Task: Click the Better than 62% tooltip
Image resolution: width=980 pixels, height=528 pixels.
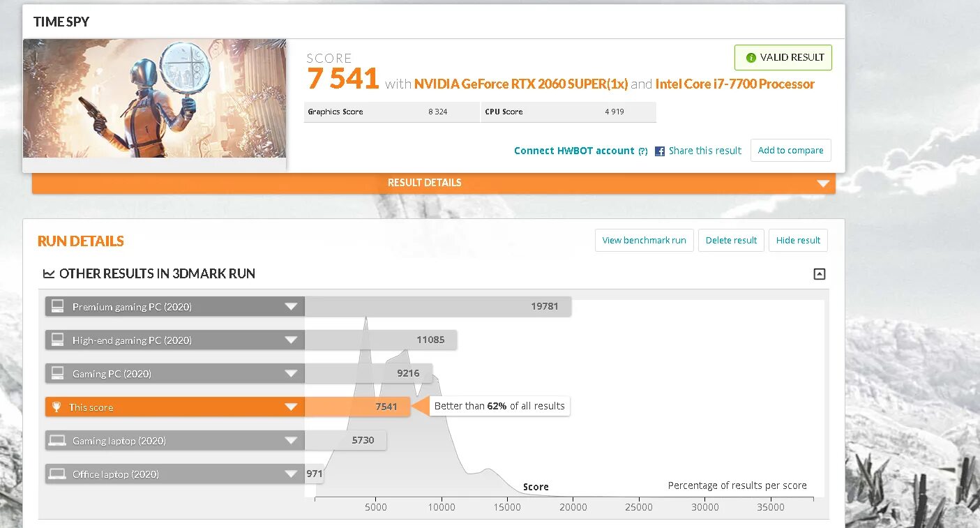Action: [499, 406]
